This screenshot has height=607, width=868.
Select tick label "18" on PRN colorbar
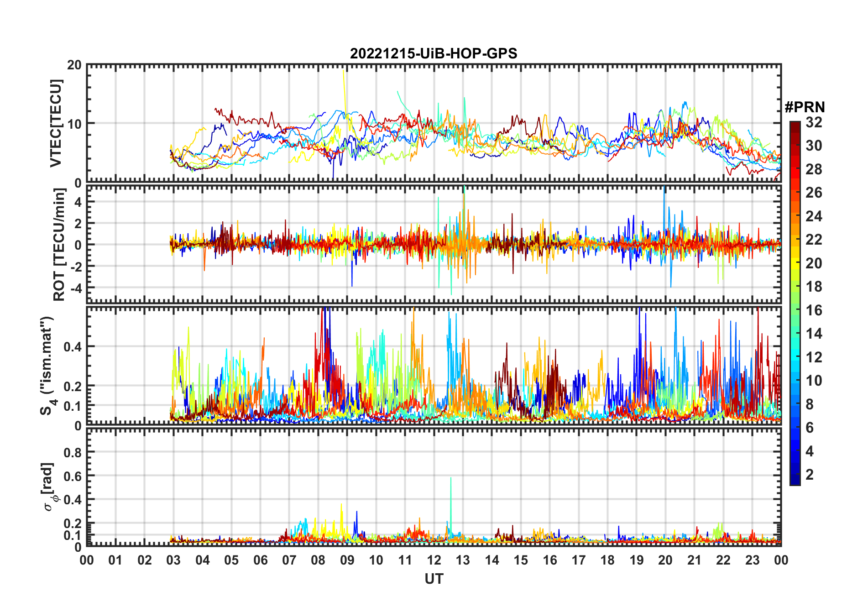(814, 287)
